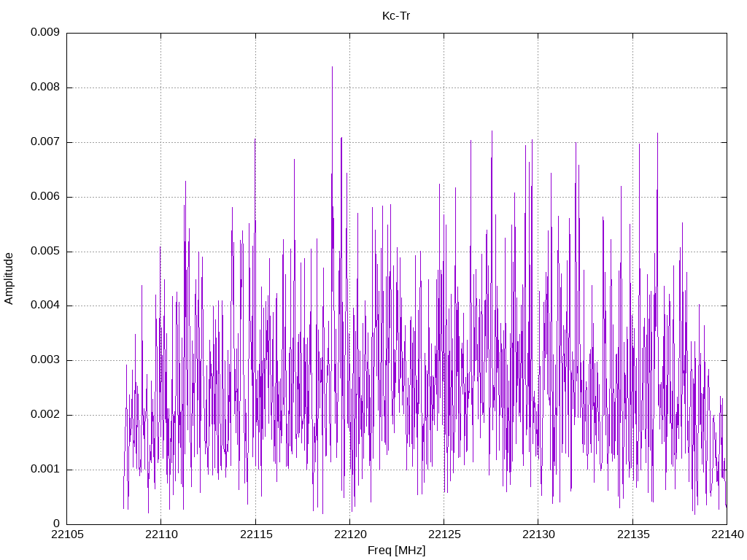Screen dimensions: 747x560
Task: Click the y-axis tick label 0.003
Action: click(x=45, y=360)
